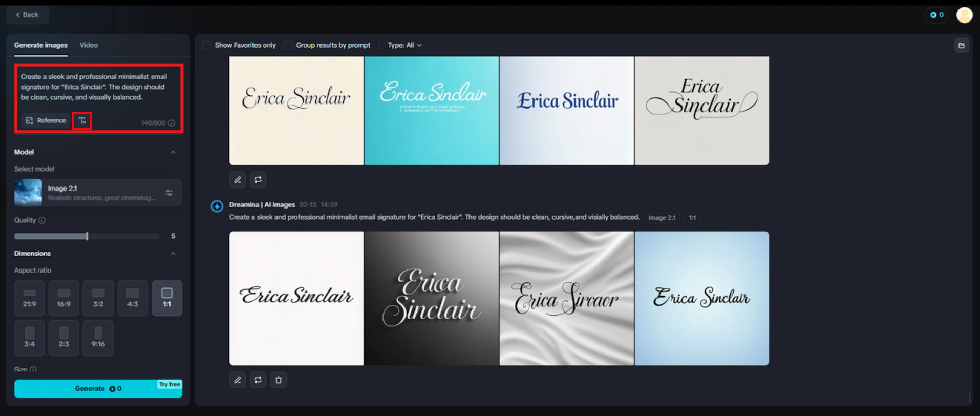Open the archive folder icon at top right
Image resolution: width=980 pixels, height=416 pixels.
(961, 45)
